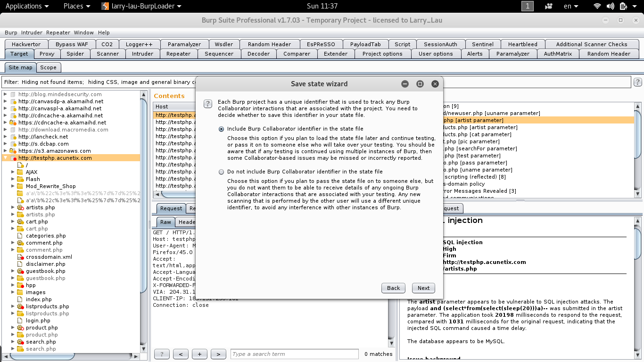Viewport: 644px width, 362px height.
Task: Click the AJAX folder icon in site map
Action: (x=20, y=172)
